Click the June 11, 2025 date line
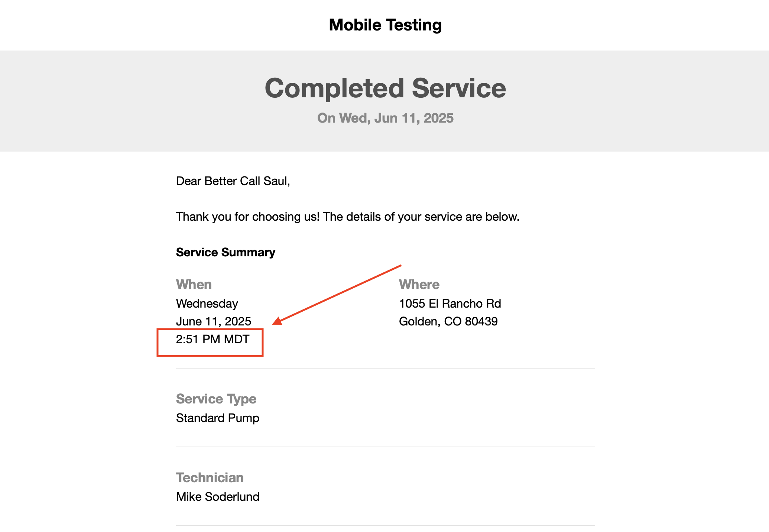Image resolution: width=769 pixels, height=532 pixels. 214,321
